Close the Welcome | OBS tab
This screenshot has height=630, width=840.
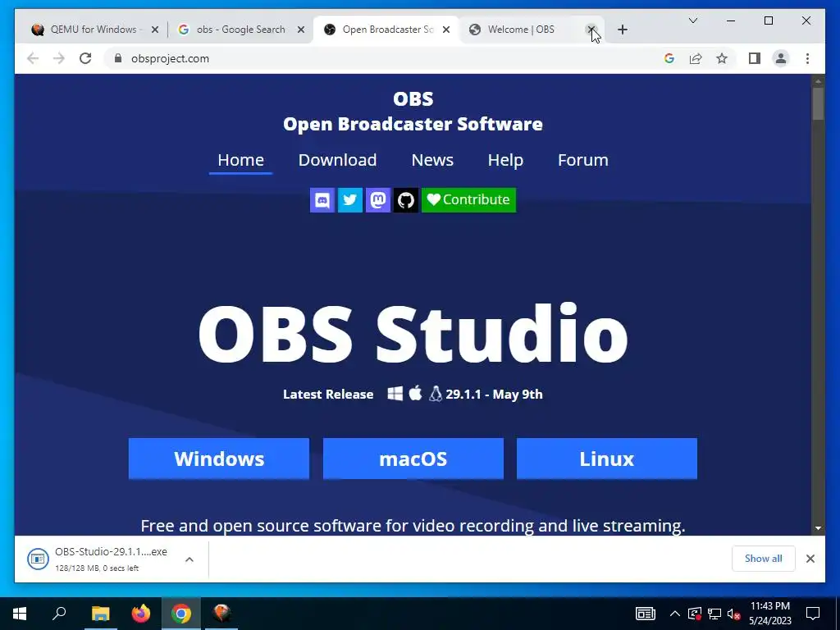[591, 30]
